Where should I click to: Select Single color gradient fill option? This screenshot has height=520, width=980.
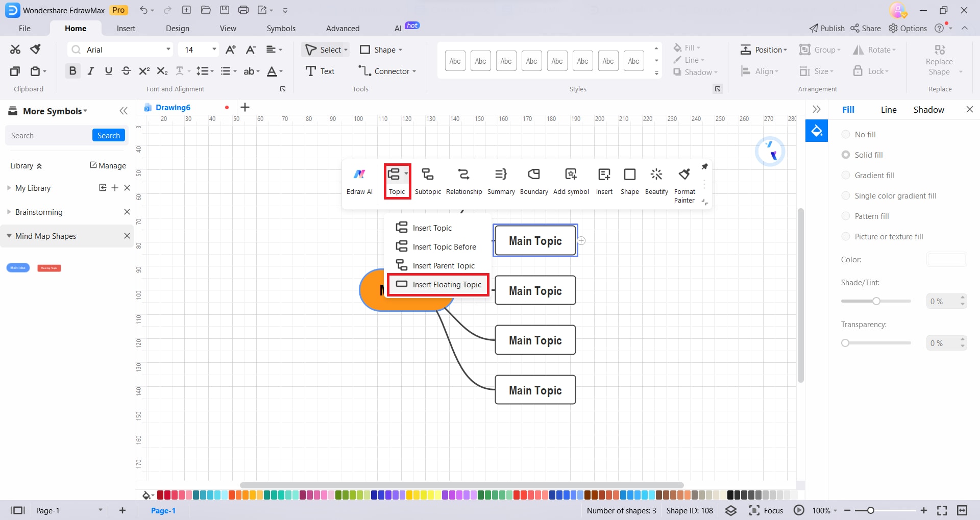tap(846, 195)
